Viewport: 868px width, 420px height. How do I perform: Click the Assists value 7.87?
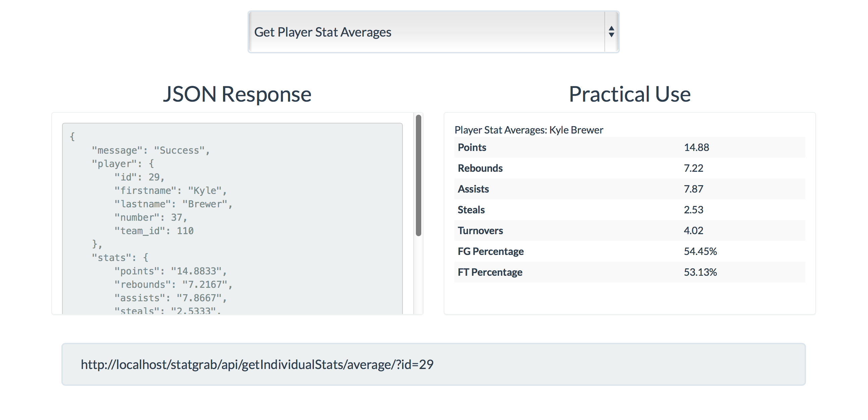coord(694,189)
